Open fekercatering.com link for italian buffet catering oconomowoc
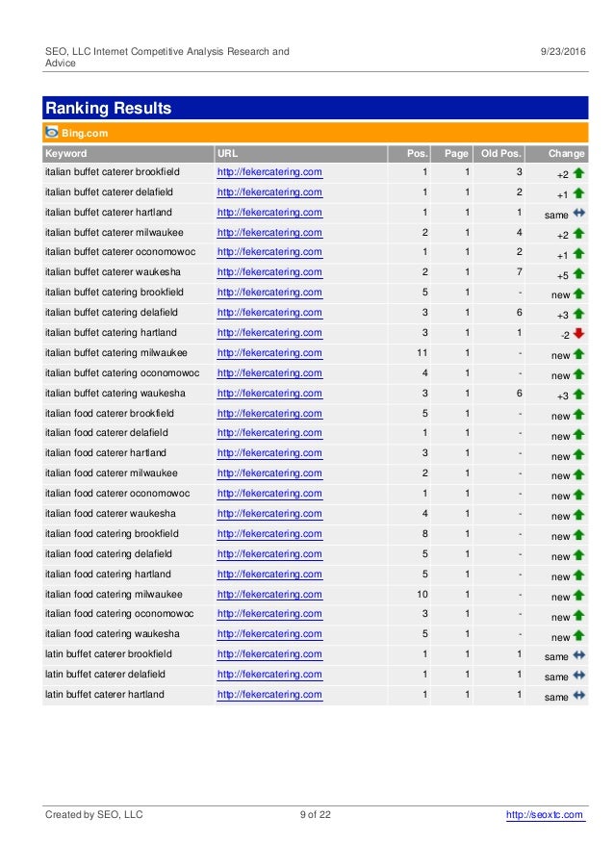614x868 pixels. click(x=269, y=373)
